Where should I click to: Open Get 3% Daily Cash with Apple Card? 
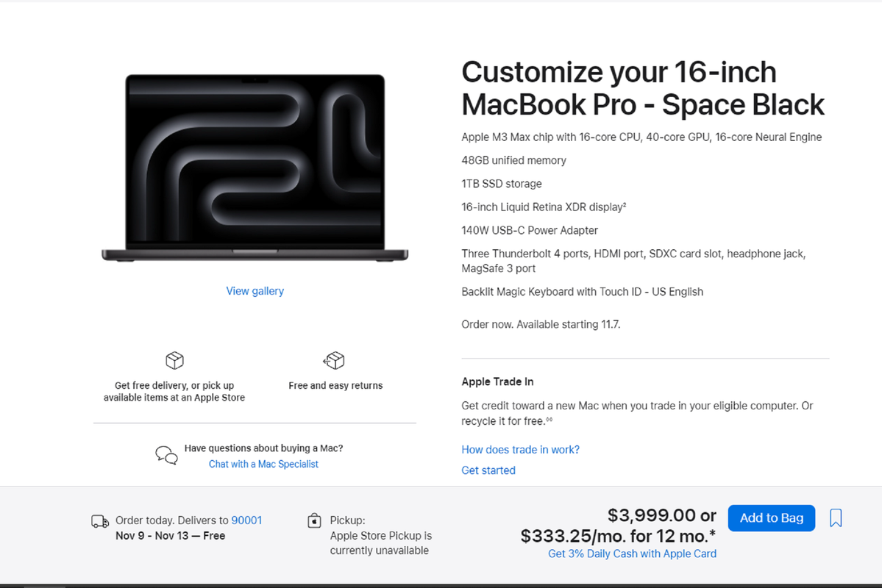click(x=632, y=553)
